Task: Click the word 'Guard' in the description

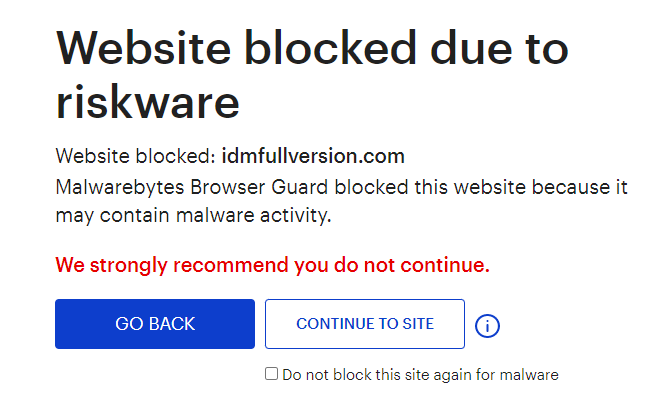Action: coord(300,187)
